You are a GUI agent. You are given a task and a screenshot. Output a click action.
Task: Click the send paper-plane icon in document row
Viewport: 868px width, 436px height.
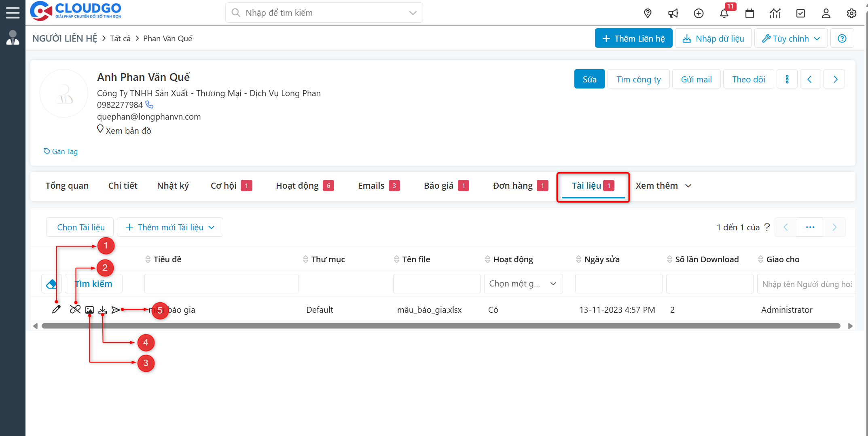[116, 310]
